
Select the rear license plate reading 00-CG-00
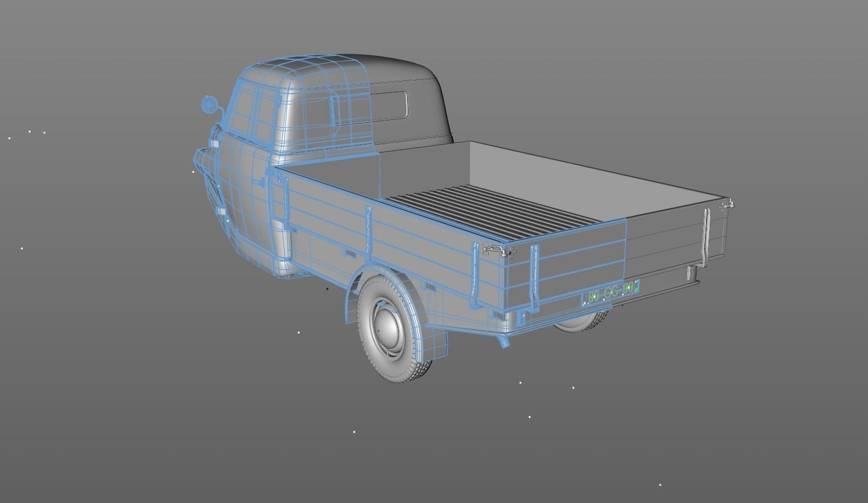pyautogui.click(x=611, y=292)
